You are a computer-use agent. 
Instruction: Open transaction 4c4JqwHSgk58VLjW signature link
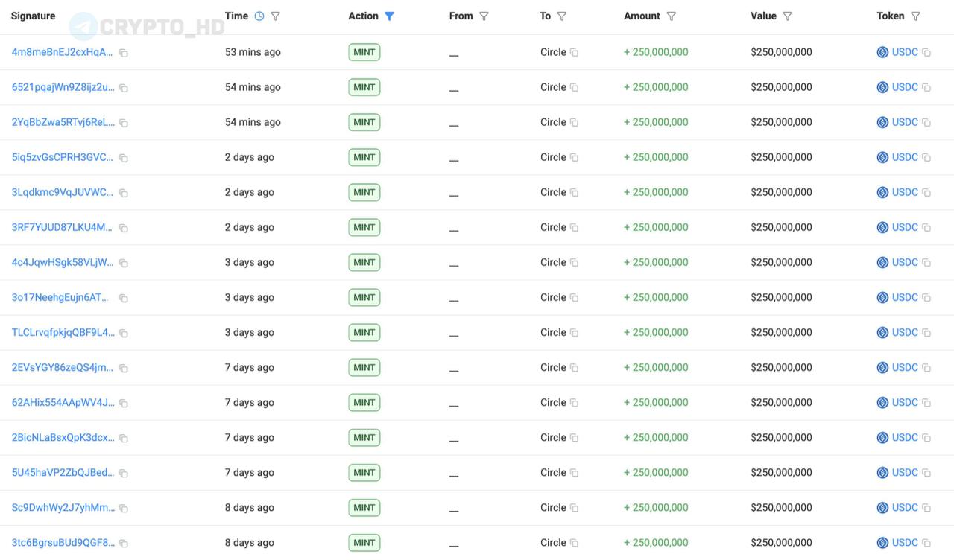pos(63,262)
